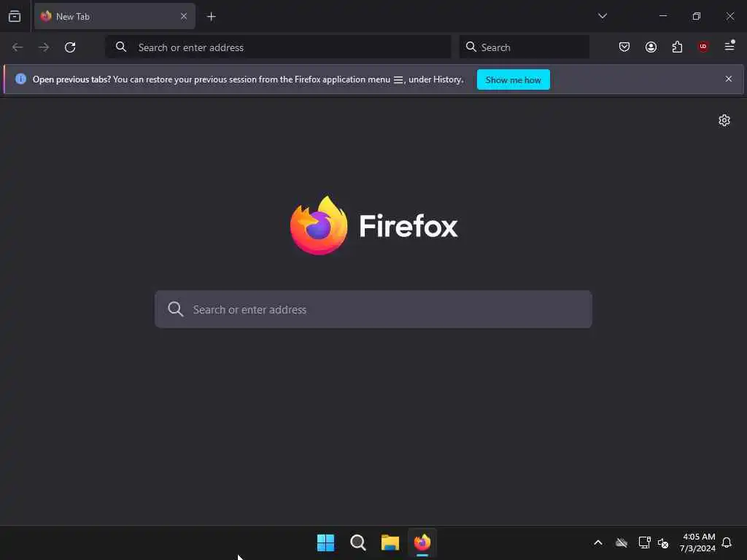Minimize the Firefox window
This screenshot has height=560, width=747.
tap(663, 16)
